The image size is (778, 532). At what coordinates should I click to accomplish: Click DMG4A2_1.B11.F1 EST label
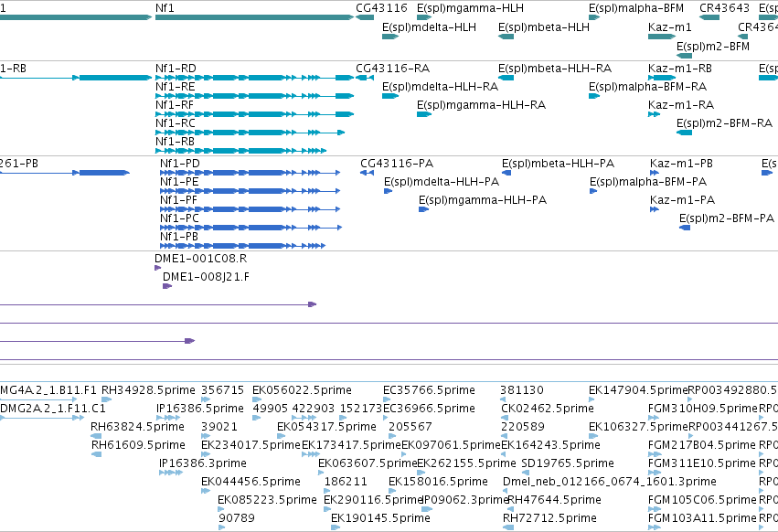point(48,390)
